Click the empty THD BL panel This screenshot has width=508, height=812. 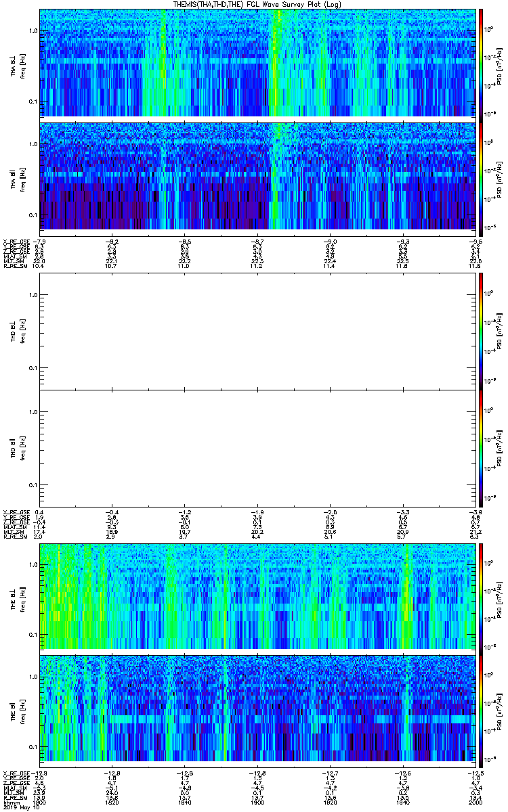pyautogui.click(x=257, y=330)
